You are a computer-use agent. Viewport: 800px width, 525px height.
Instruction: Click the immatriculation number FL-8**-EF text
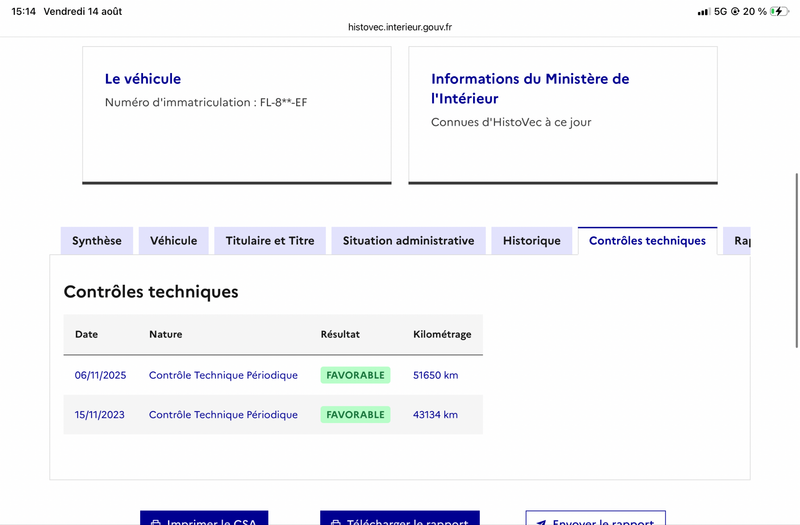(283, 102)
